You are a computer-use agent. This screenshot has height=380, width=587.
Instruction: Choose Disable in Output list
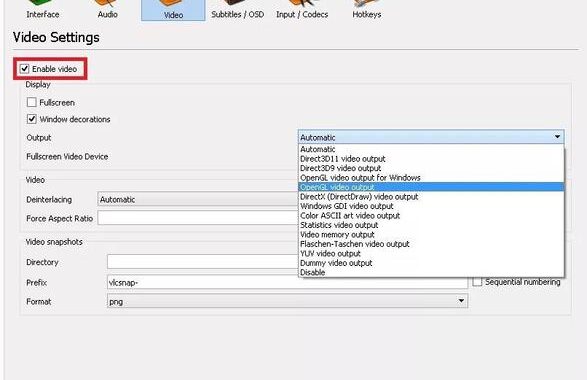[431, 272]
